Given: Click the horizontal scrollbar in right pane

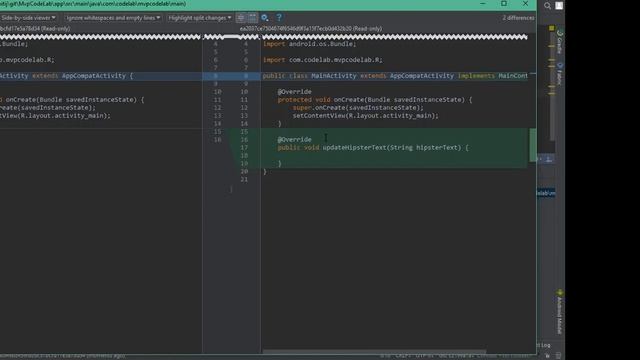Looking at the screenshot, I should pyautogui.click(x=374, y=351).
